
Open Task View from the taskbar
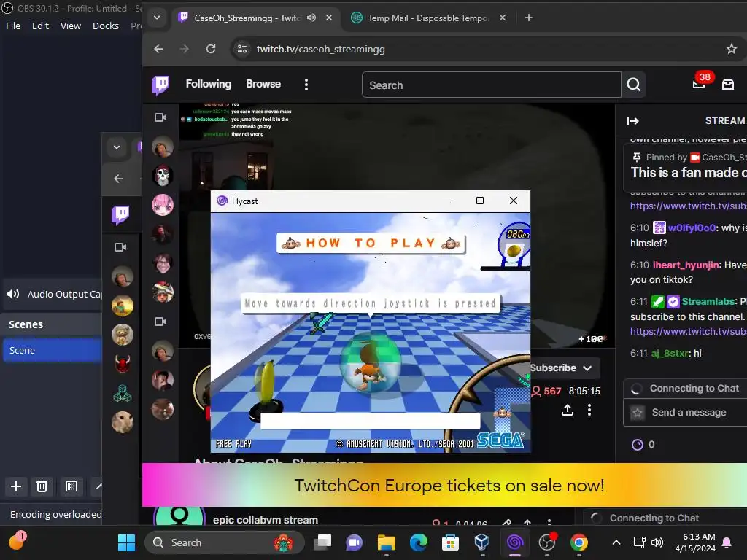[x=322, y=542]
